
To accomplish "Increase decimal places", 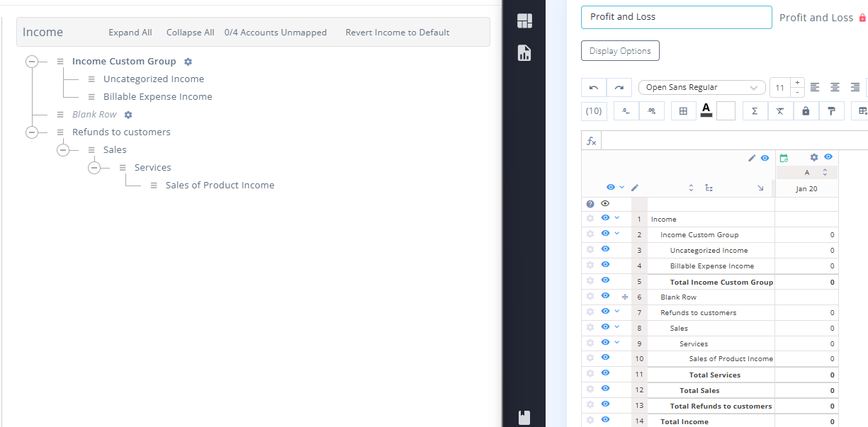I will 652,111.
